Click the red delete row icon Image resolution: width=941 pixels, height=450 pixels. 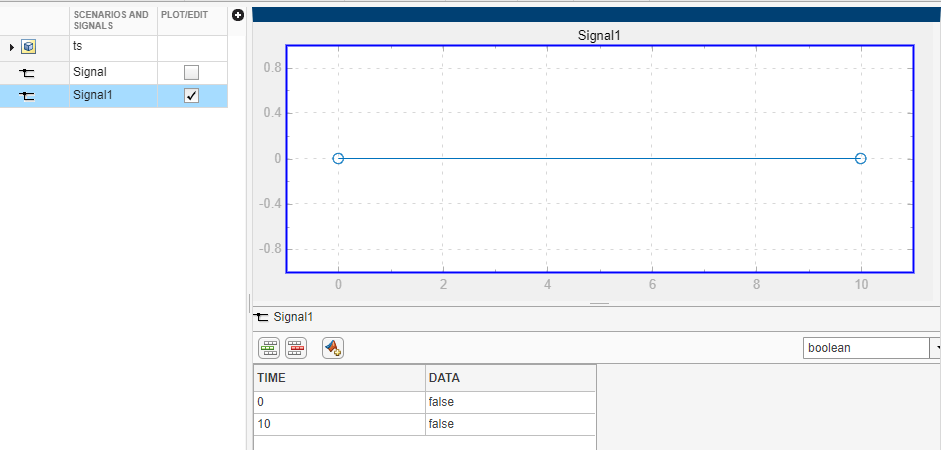coord(296,348)
